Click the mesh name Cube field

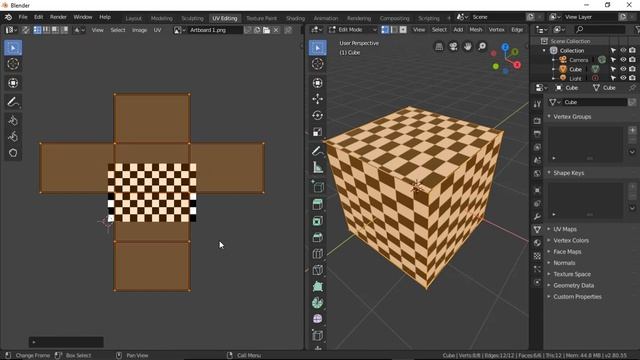click(x=594, y=102)
